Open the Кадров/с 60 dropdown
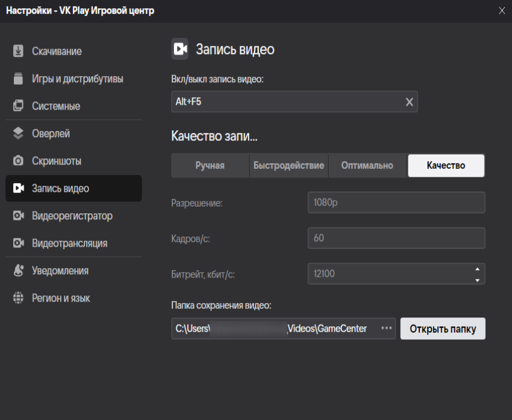 [x=396, y=239]
